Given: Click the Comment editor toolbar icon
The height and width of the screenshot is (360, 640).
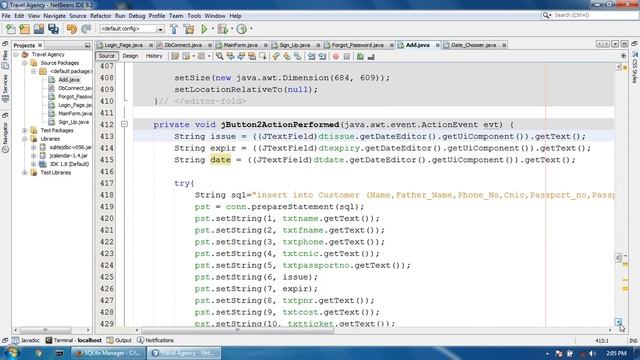Looking at the screenshot, I should tap(360, 56).
